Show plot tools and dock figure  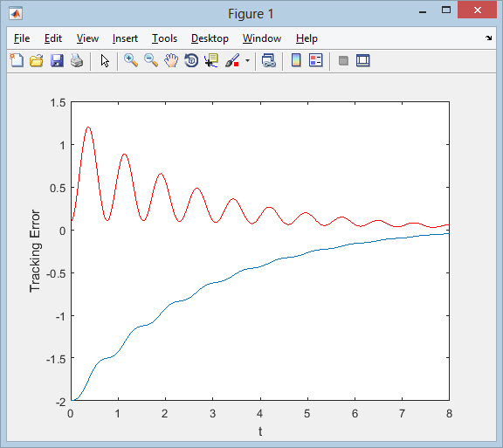tap(363, 60)
